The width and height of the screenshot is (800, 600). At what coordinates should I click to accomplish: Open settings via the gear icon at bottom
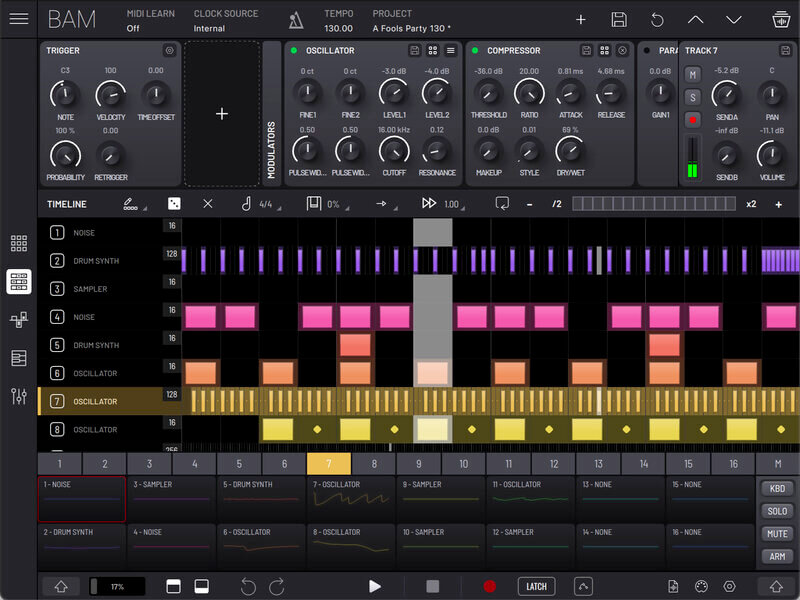(x=727, y=587)
